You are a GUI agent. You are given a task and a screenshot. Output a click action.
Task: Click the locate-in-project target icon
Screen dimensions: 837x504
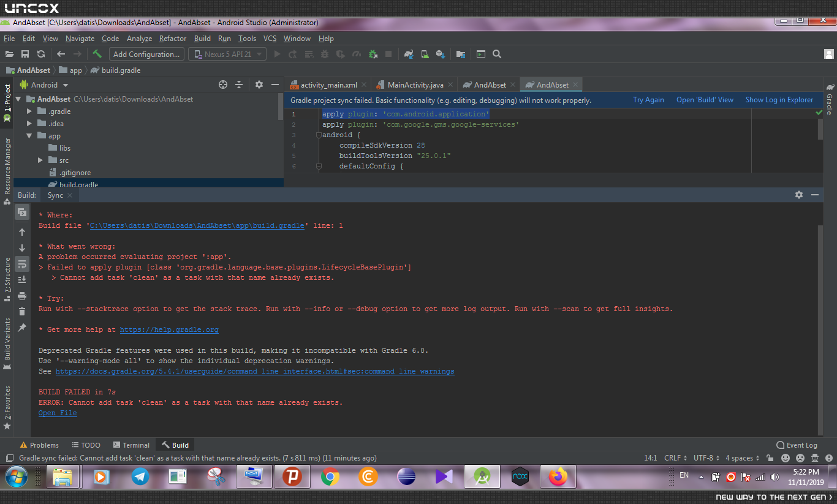click(x=223, y=85)
